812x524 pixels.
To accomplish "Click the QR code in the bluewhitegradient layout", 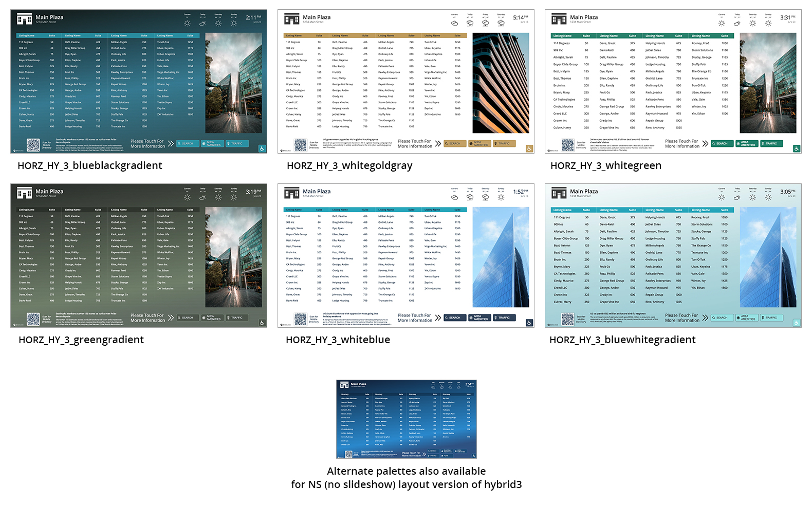I will (x=568, y=319).
